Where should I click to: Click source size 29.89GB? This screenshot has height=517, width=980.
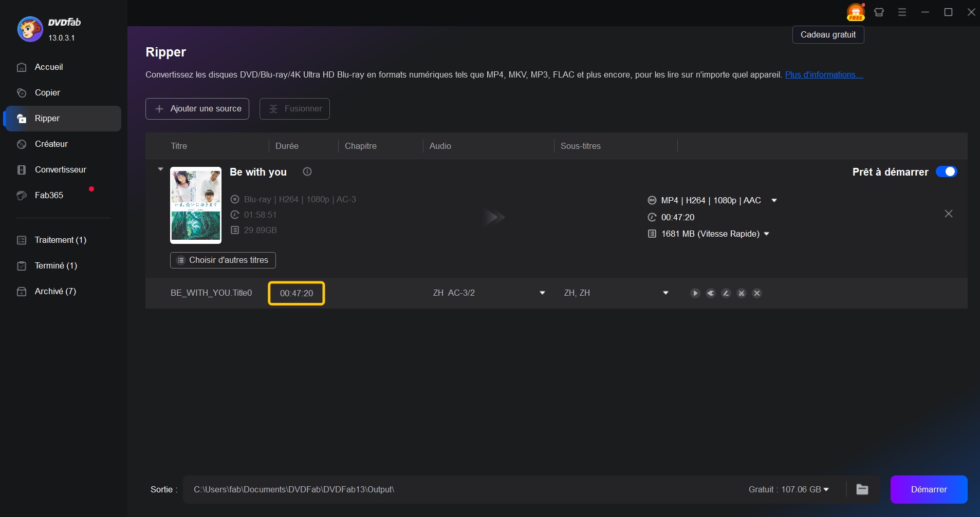pyautogui.click(x=261, y=230)
